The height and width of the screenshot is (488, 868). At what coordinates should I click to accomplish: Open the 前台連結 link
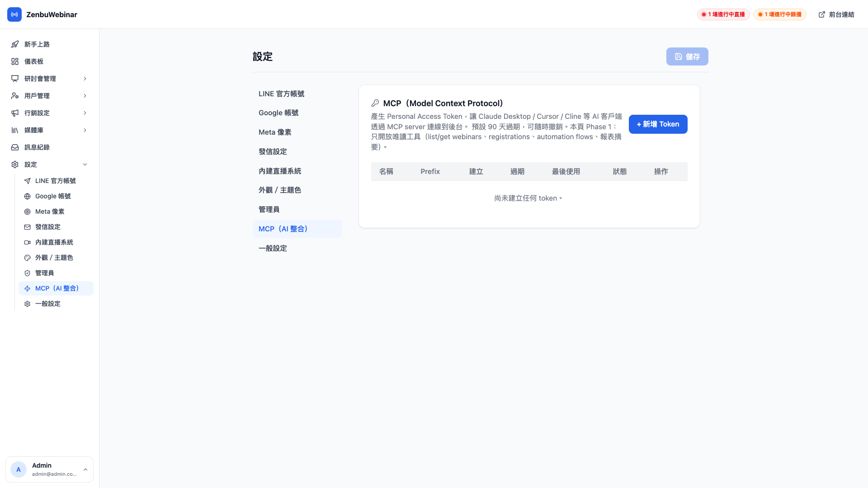[x=836, y=14]
